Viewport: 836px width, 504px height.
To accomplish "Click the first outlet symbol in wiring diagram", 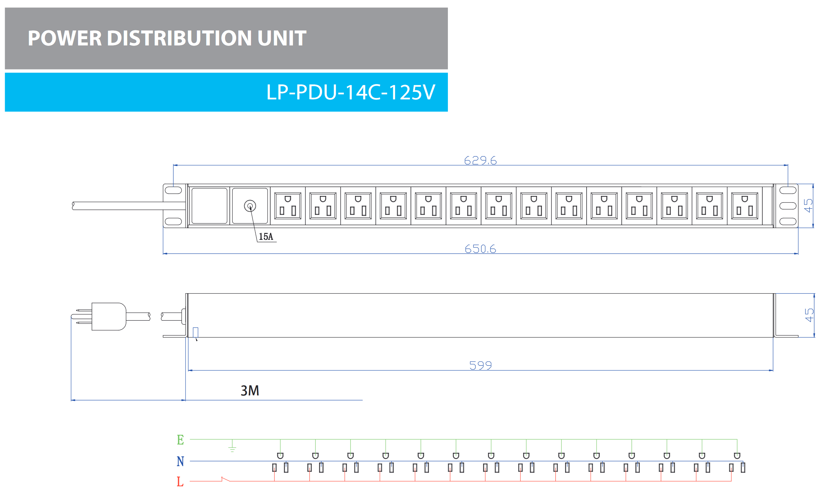I will tap(280, 463).
